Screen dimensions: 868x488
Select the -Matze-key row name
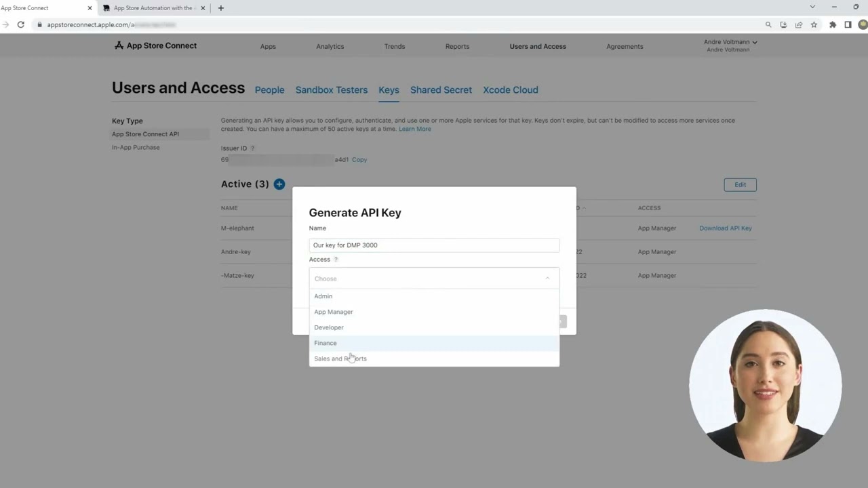point(237,276)
